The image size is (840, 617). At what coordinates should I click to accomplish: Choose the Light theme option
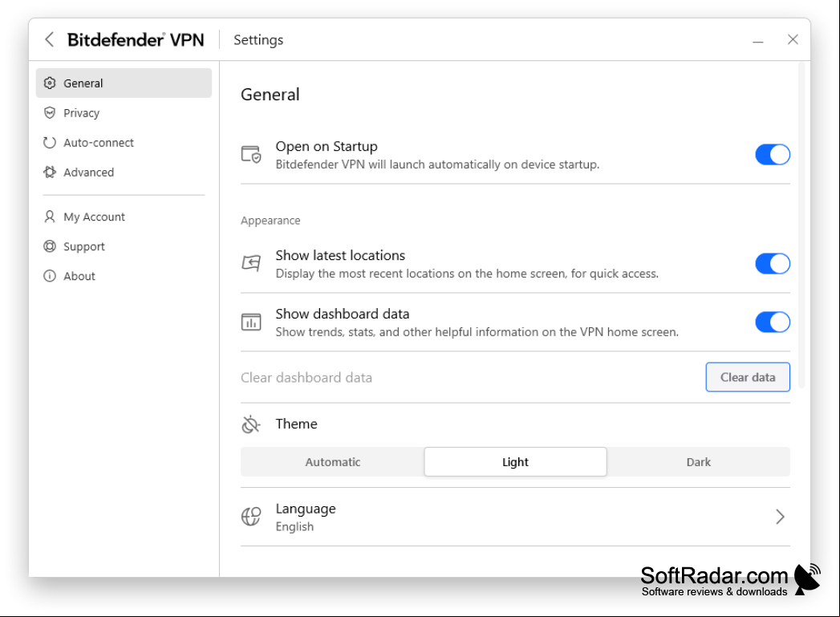(515, 461)
